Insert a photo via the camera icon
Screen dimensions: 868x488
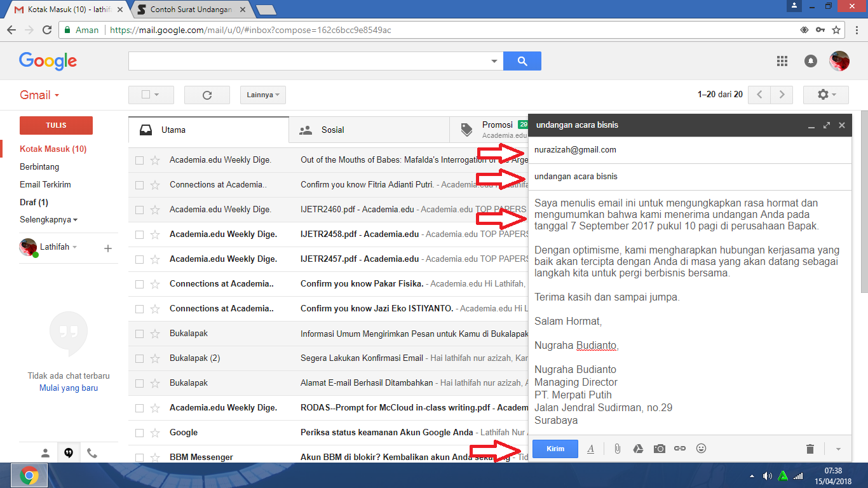click(659, 449)
